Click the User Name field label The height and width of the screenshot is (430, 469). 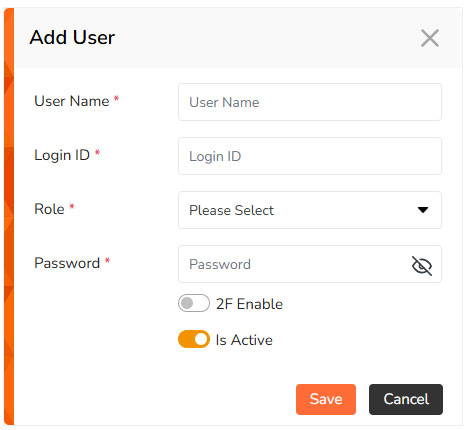pyautogui.click(x=72, y=101)
